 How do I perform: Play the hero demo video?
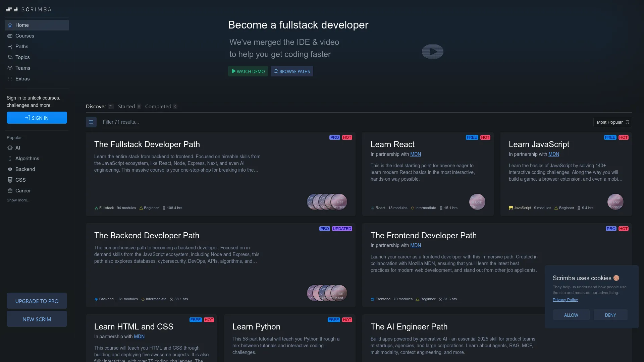pyautogui.click(x=433, y=52)
